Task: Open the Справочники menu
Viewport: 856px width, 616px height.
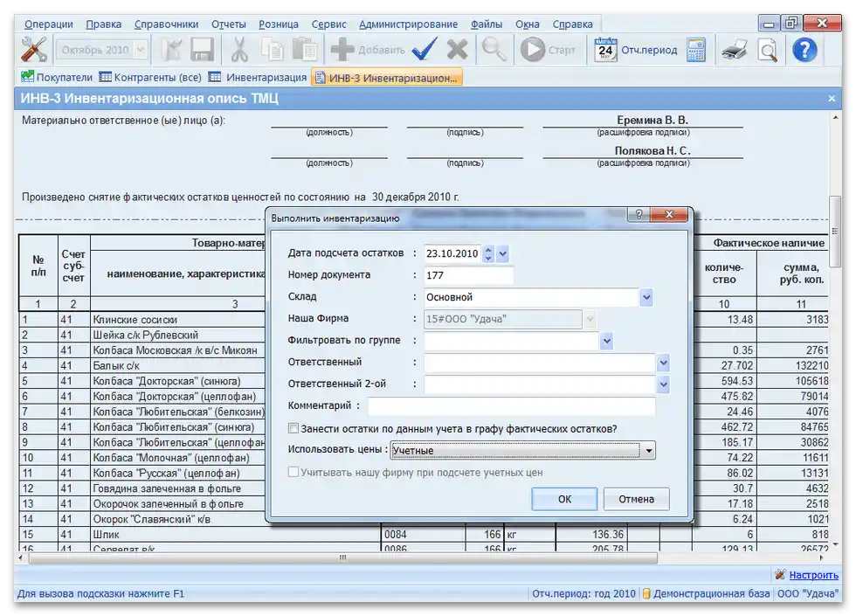Action: pos(169,24)
